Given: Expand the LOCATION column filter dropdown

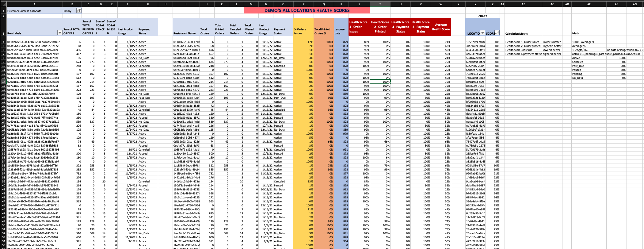Looking at the screenshot, I should tap(482, 33).
